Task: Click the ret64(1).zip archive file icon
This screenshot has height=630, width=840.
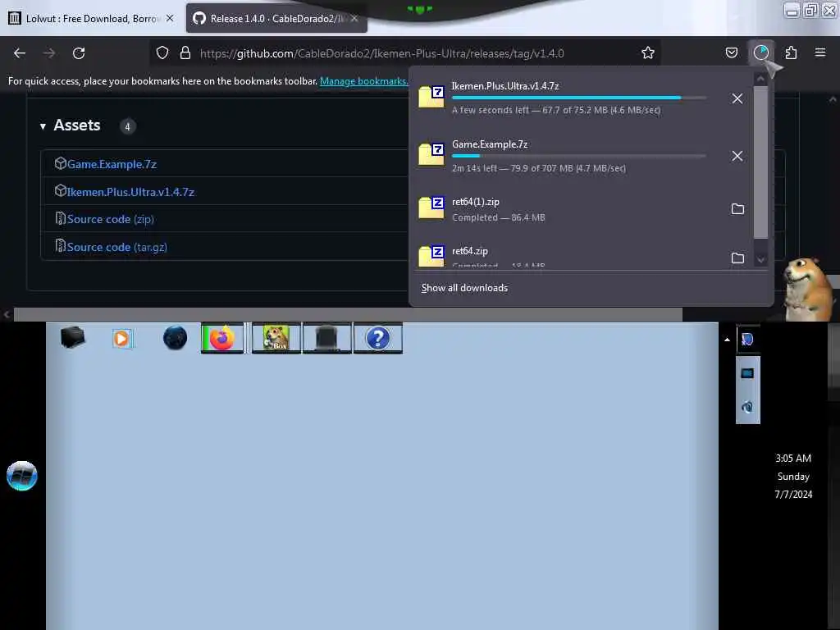Action: tap(431, 208)
